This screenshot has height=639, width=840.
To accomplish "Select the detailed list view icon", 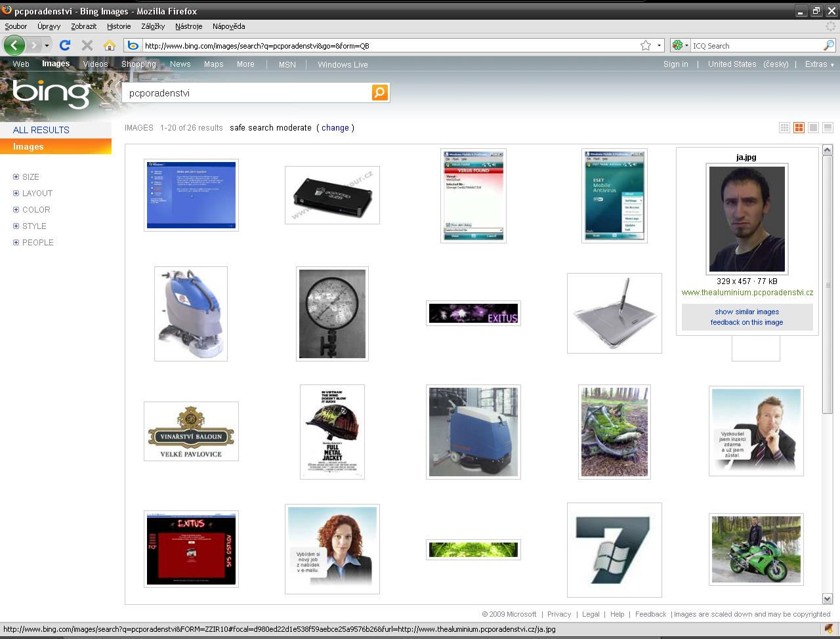I will [828, 128].
